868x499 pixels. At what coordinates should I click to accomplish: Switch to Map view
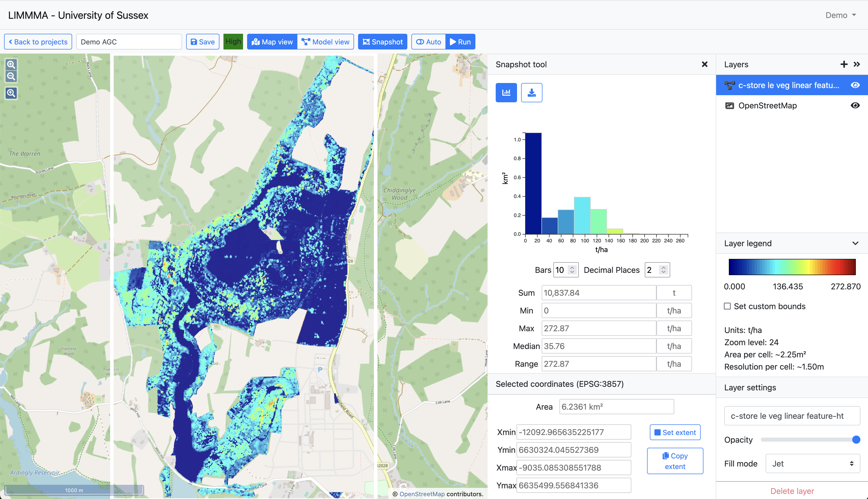tap(272, 42)
